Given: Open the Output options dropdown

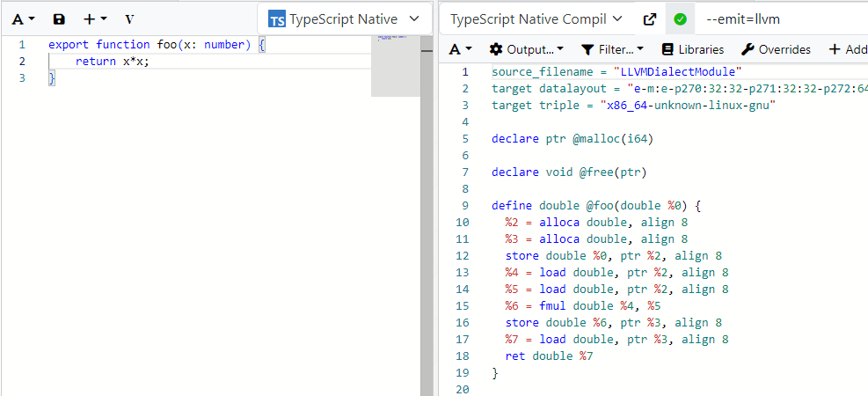Looking at the screenshot, I should (x=527, y=49).
